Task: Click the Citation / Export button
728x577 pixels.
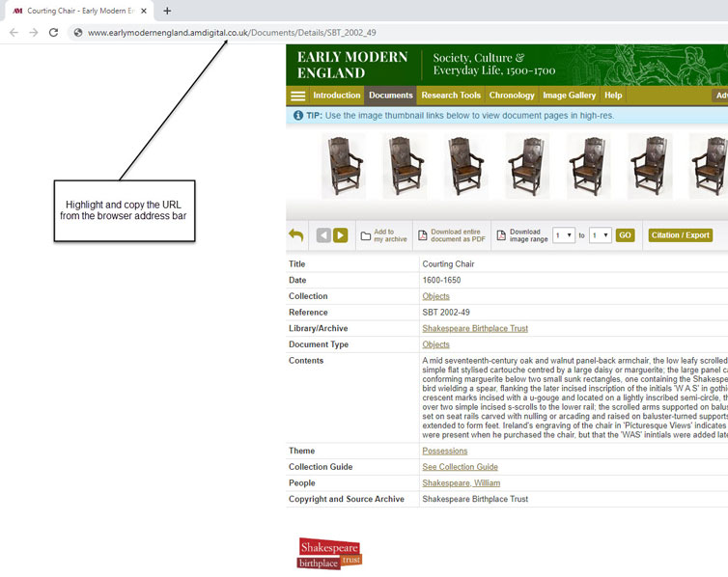Action: [x=680, y=235]
